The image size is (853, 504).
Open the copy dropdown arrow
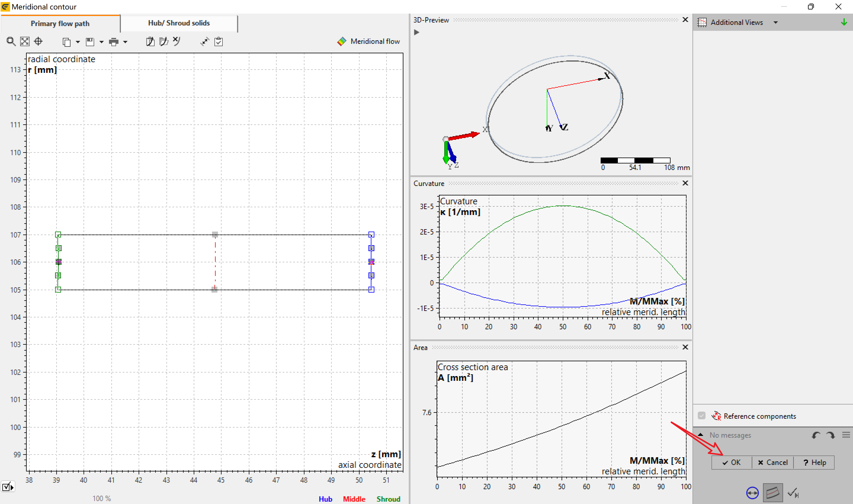coord(78,42)
